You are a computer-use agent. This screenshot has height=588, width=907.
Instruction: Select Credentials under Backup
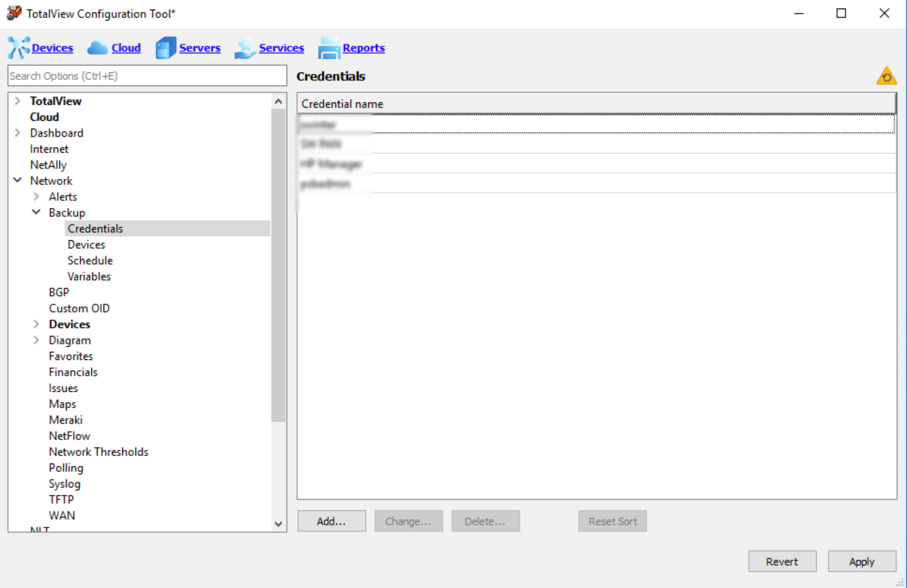95,229
